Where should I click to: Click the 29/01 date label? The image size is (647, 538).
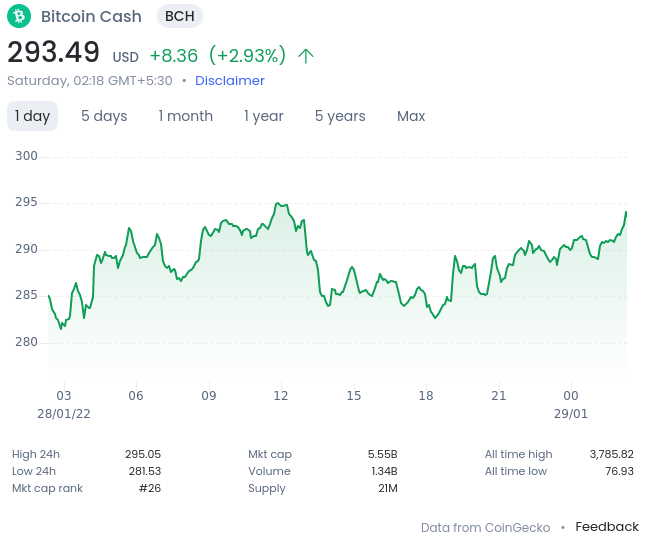coord(571,414)
